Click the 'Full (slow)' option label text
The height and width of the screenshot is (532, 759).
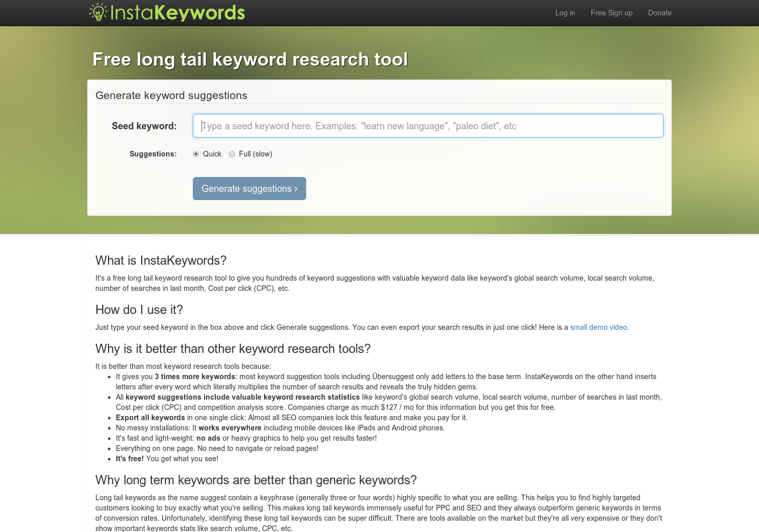255,154
